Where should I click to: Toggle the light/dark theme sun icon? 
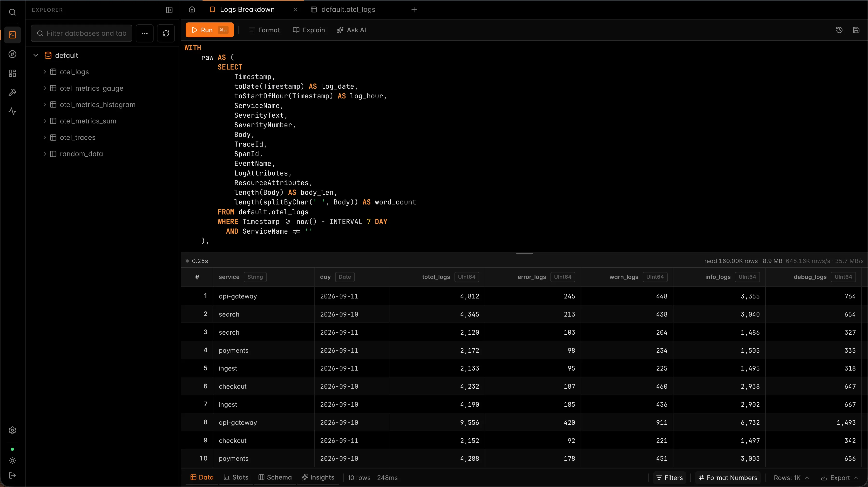[13, 461]
